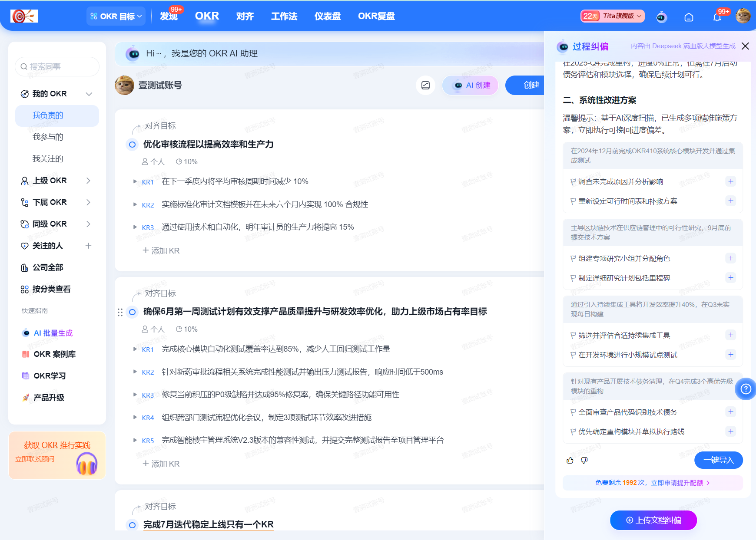Click the progress chart icon beside AI 创建
This screenshot has height=540, width=756.
(425, 86)
